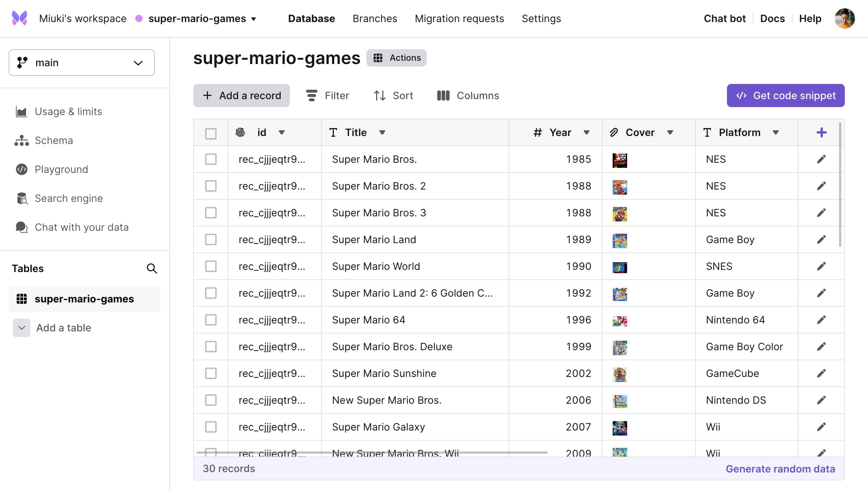868x492 pixels.
Task: Edit the Super Mario Land 2 record
Action: pyautogui.click(x=821, y=293)
